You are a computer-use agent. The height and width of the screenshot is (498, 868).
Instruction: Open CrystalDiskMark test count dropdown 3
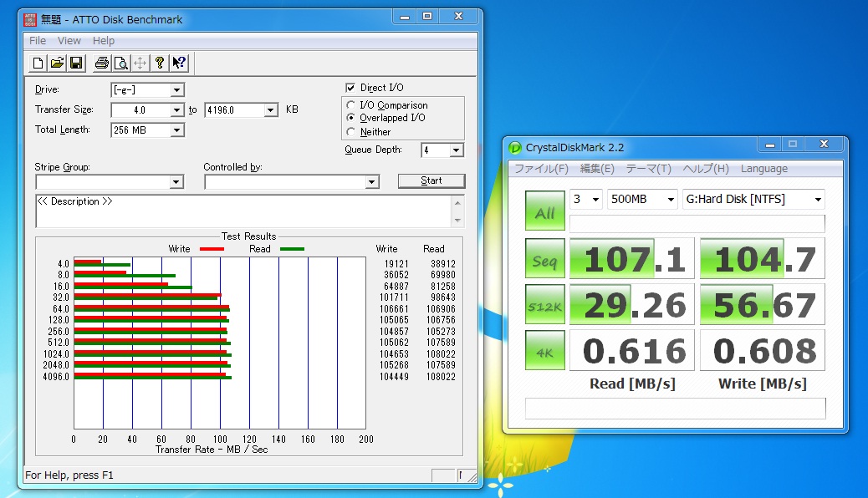coord(586,199)
